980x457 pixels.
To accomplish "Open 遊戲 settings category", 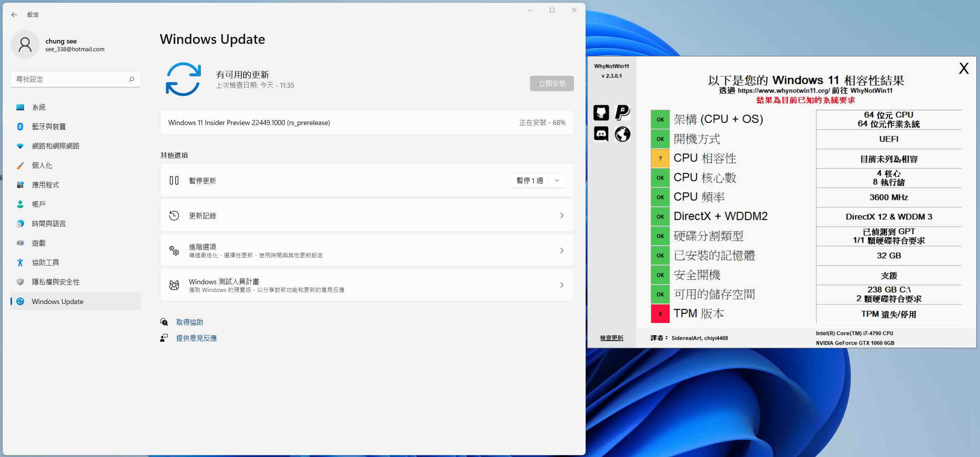I will (75, 243).
